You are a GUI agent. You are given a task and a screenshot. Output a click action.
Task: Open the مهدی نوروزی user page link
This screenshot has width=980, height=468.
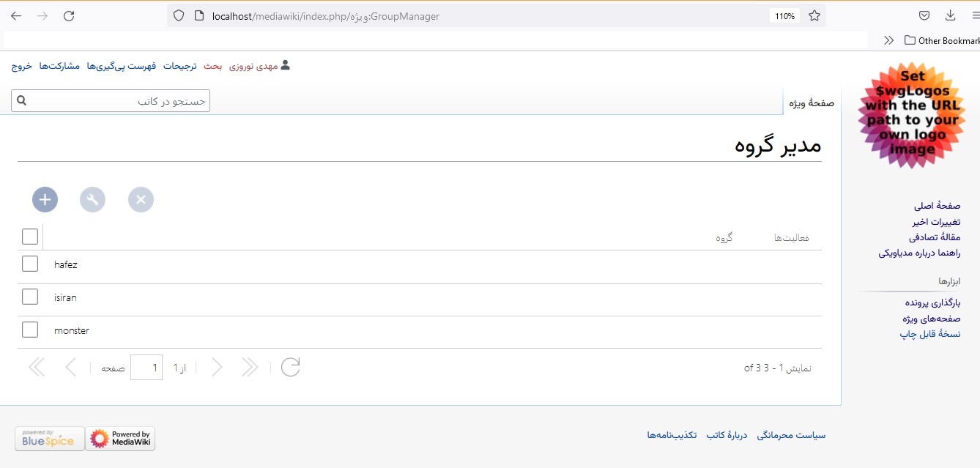(x=253, y=66)
